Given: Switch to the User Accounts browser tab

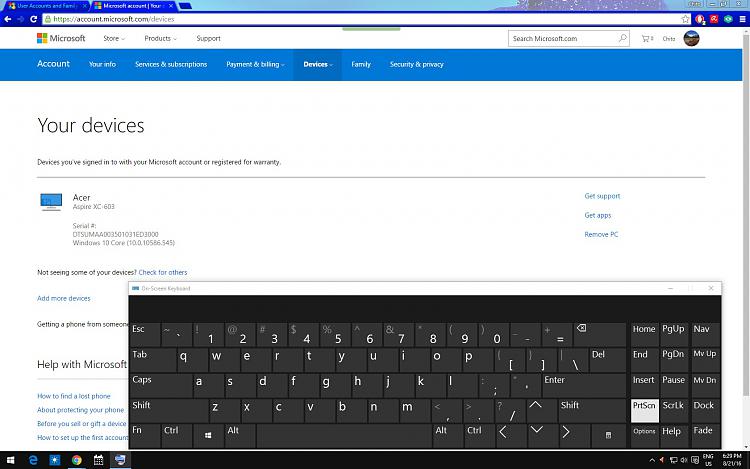Looking at the screenshot, I should tap(45, 6).
